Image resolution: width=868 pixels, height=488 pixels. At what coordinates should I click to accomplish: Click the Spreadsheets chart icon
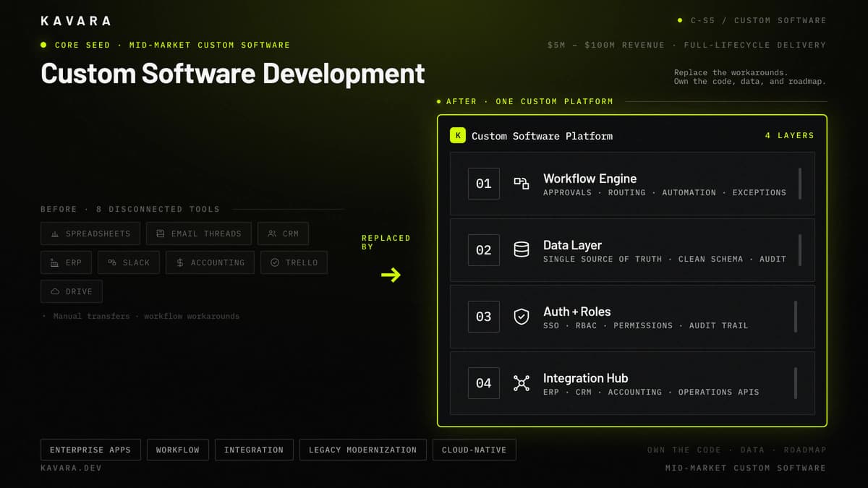(x=55, y=234)
